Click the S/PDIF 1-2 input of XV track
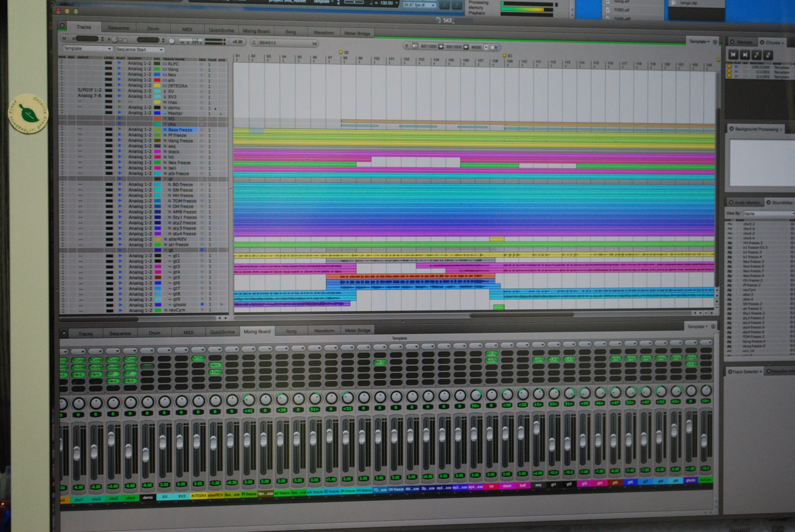795x532 pixels. [89, 90]
